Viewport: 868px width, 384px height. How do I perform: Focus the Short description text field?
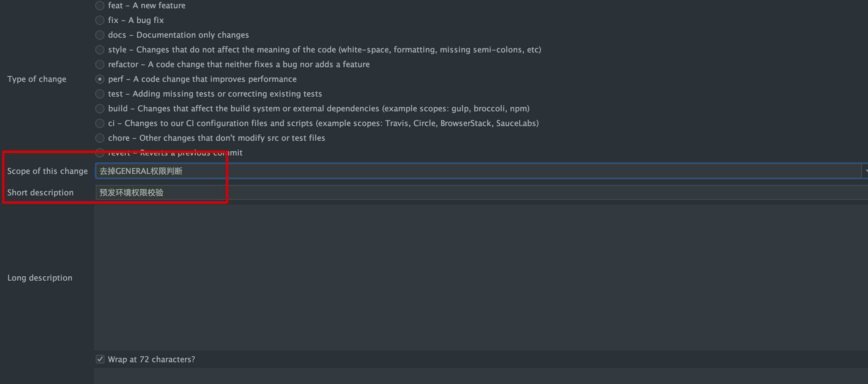click(482, 193)
